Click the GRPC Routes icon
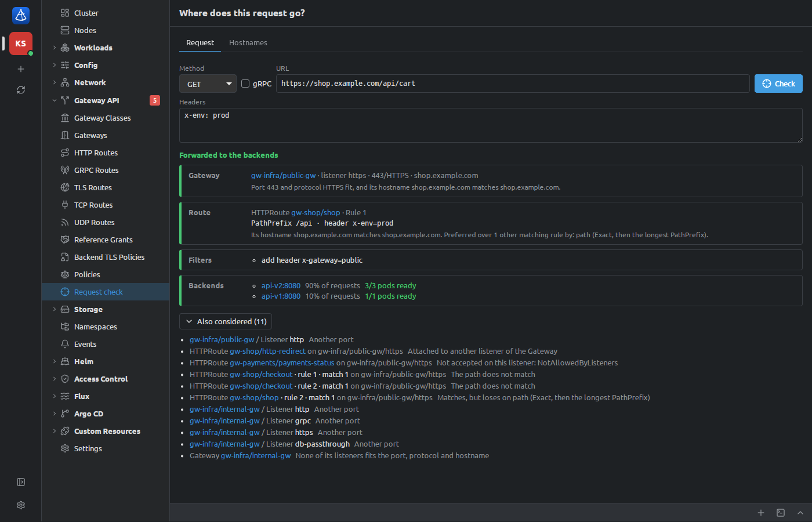The width and height of the screenshot is (812, 522). (x=65, y=170)
